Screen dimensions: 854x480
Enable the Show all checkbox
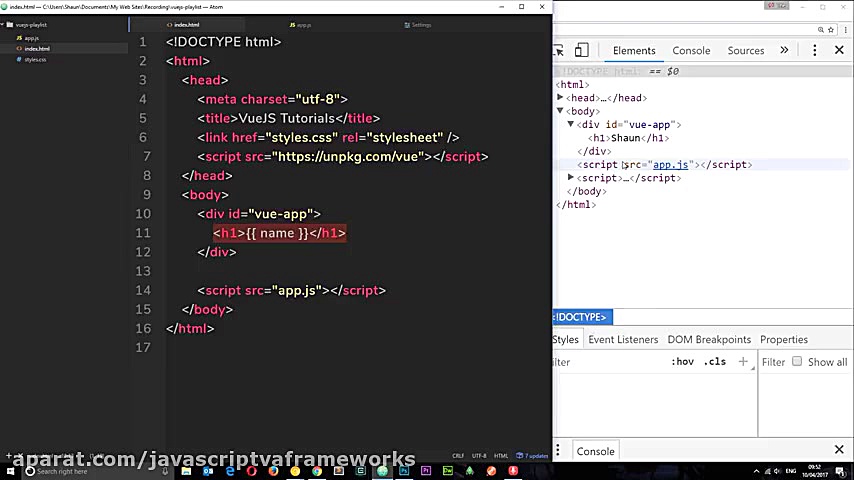tap(797, 361)
